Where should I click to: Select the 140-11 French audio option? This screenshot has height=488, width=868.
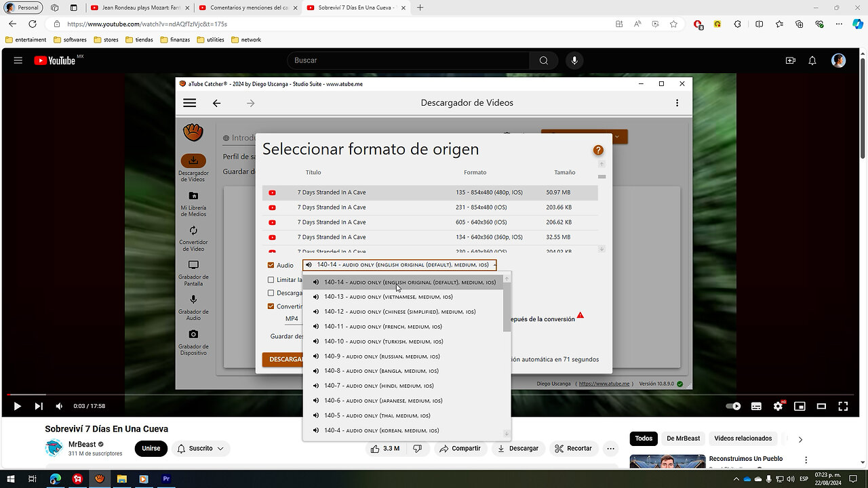point(403,327)
